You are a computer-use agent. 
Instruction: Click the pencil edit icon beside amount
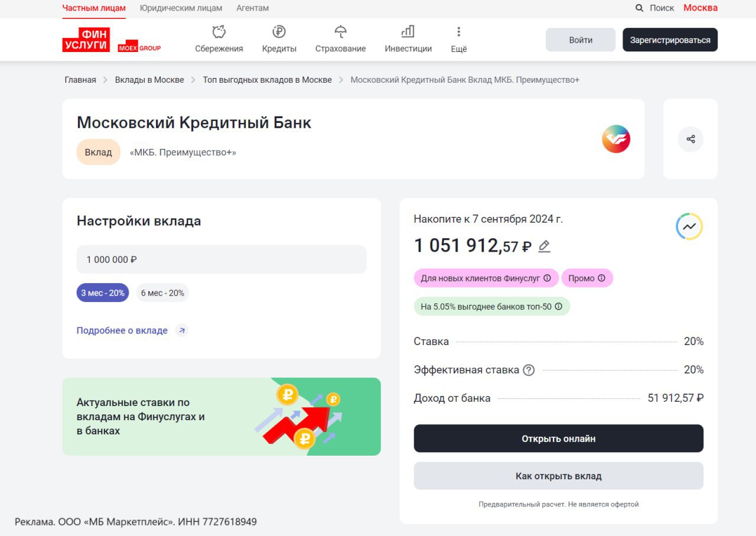point(544,246)
